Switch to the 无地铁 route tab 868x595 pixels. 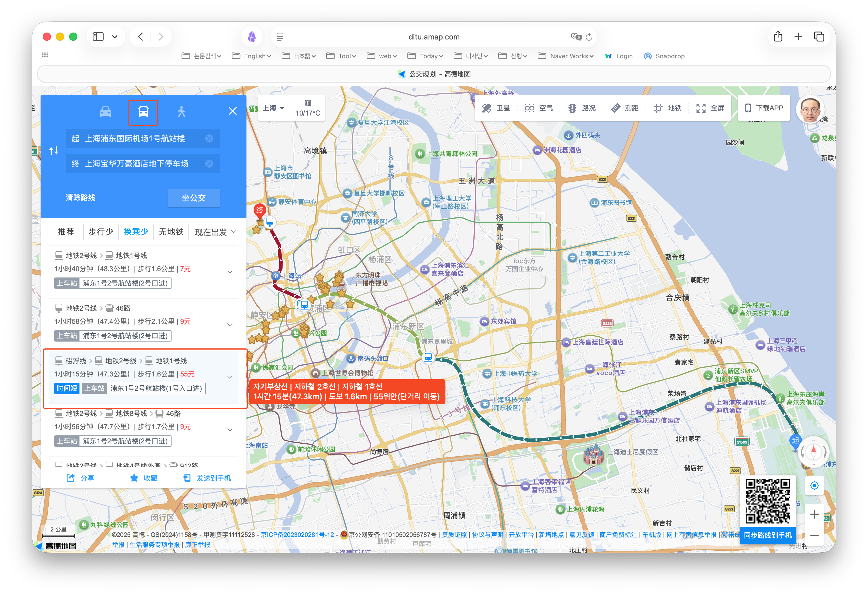(171, 232)
